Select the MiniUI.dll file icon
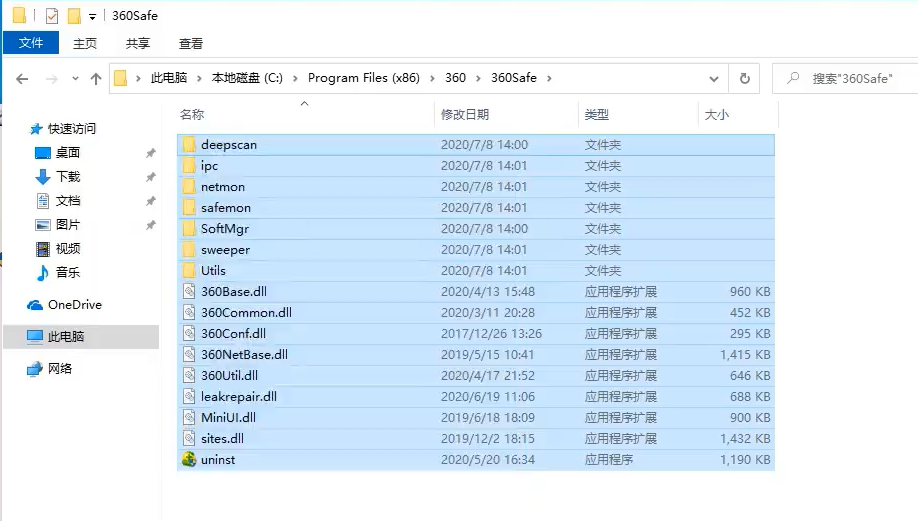 coord(189,418)
